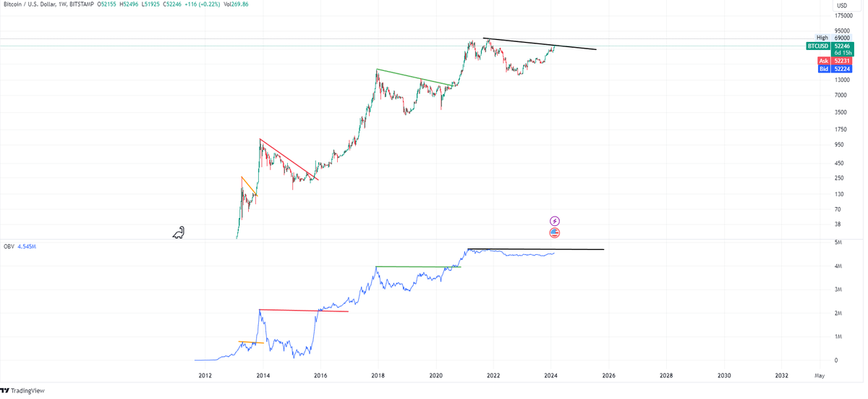Viewport: 868px width, 399px height.
Task: Click the 95000 price axis level
Action: point(842,31)
